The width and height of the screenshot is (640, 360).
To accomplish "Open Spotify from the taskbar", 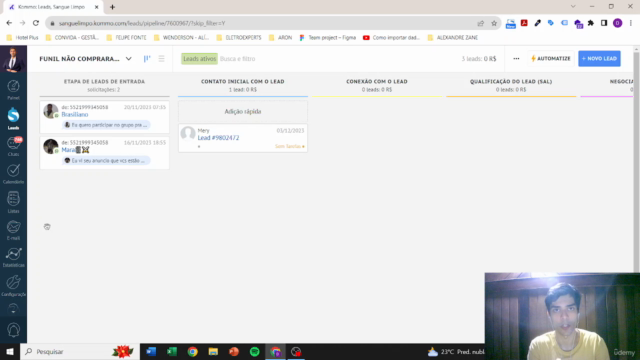I will [x=255, y=351].
